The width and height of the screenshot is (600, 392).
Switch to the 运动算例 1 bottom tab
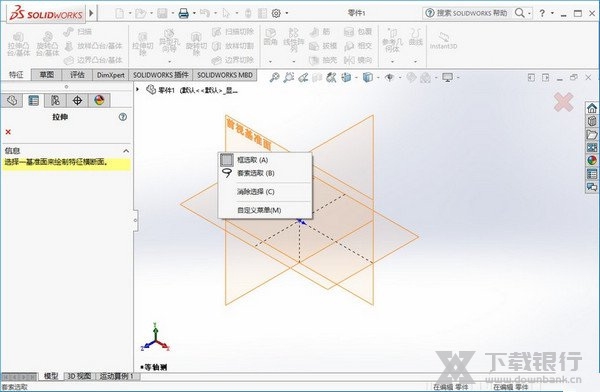117,376
